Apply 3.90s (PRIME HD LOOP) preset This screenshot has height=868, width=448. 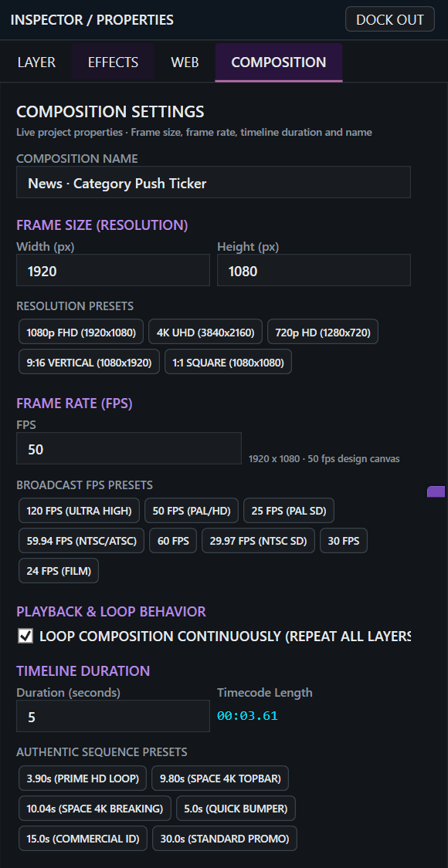(x=83, y=778)
